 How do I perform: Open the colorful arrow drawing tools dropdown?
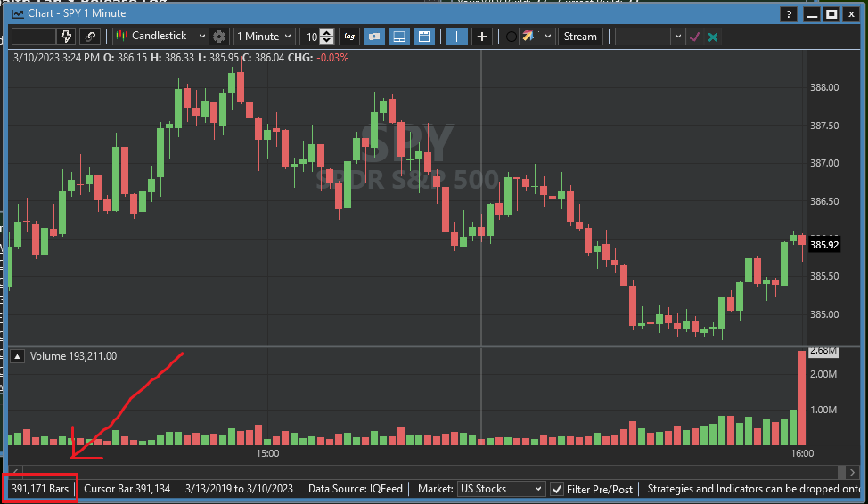coord(537,37)
